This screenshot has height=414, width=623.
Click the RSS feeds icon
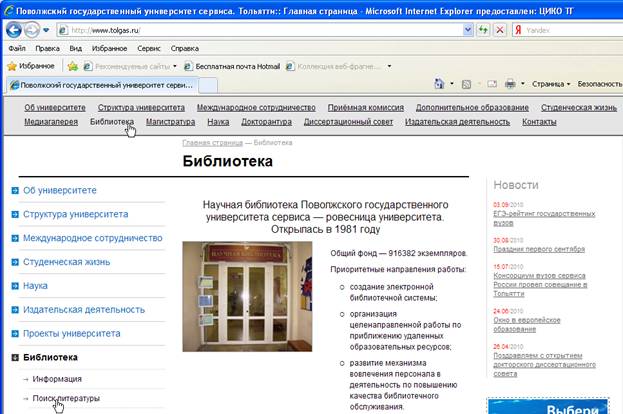466,84
